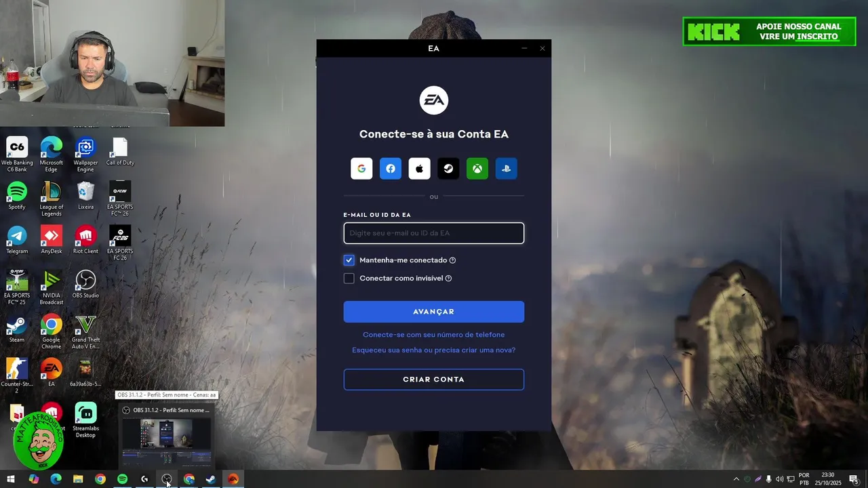Click the microphone tray icon
This screenshot has width=868, height=488.
coord(769,479)
